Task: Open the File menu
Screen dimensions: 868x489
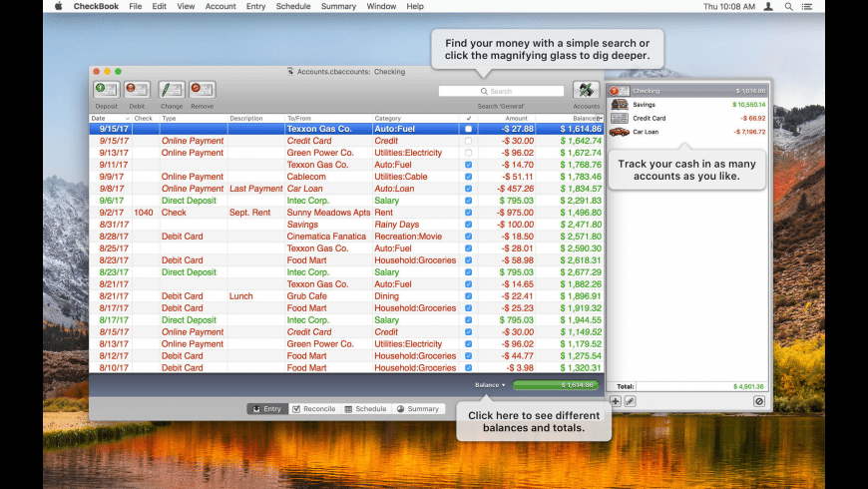Action: [135, 7]
